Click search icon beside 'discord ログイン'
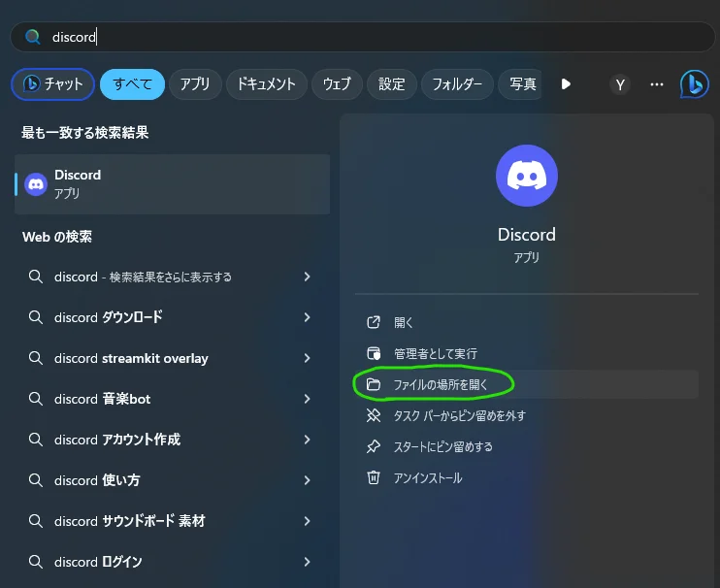 [35, 562]
